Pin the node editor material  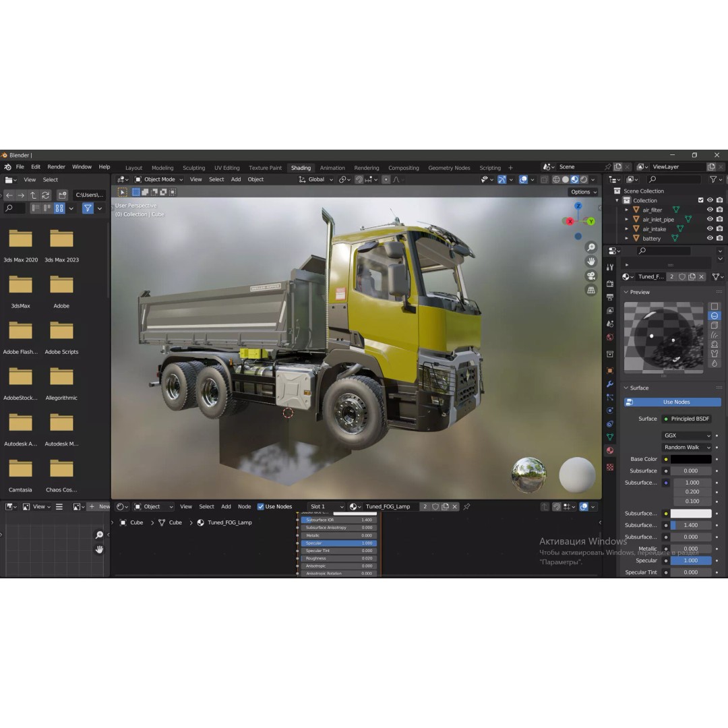coord(466,506)
